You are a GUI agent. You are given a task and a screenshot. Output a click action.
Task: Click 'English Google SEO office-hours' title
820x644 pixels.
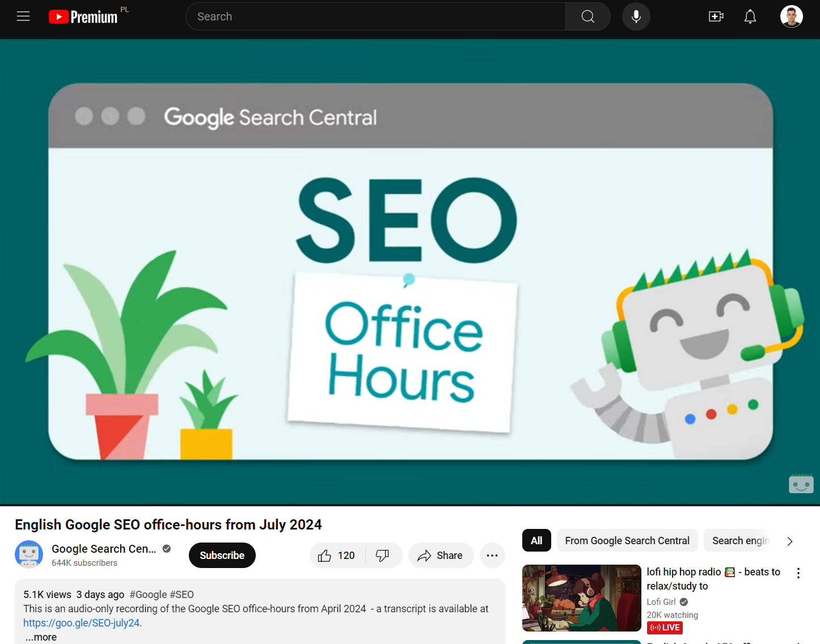point(168,525)
